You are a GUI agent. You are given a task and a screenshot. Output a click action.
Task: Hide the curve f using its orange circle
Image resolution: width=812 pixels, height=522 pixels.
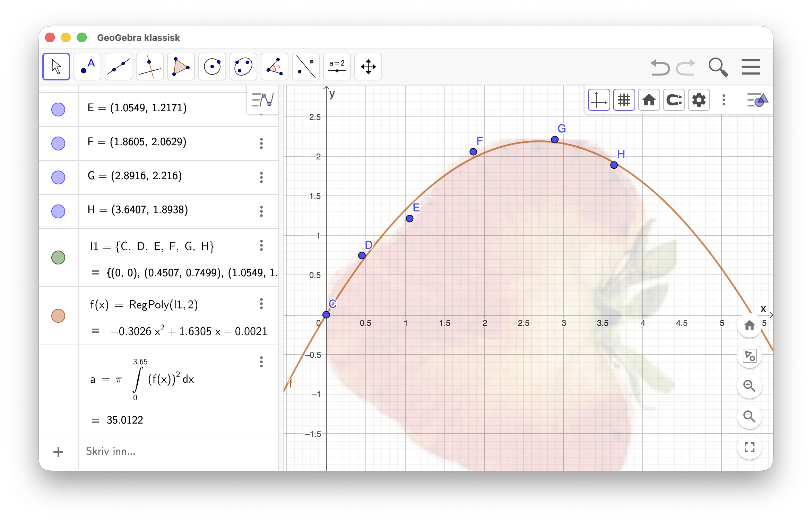click(x=58, y=315)
